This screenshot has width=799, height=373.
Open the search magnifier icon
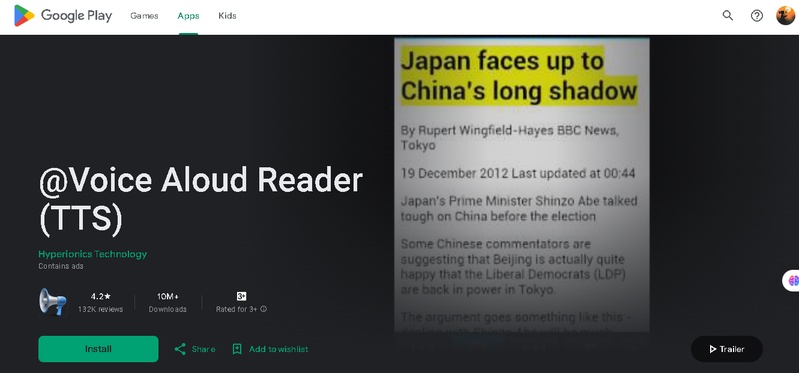coord(728,16)
